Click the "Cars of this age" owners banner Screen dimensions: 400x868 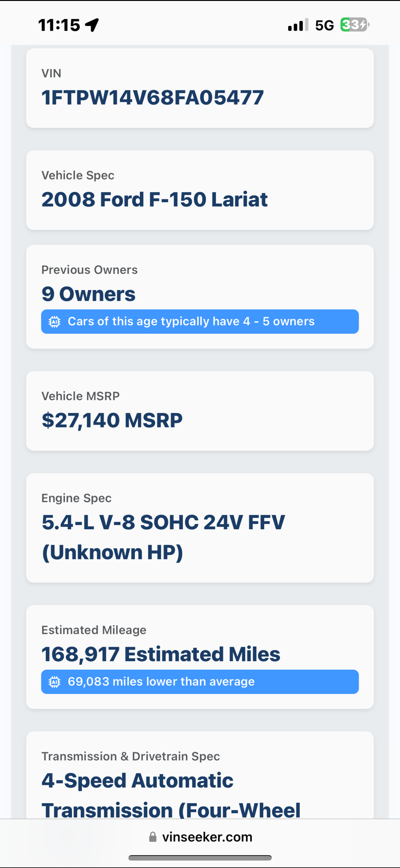[200, 321]
